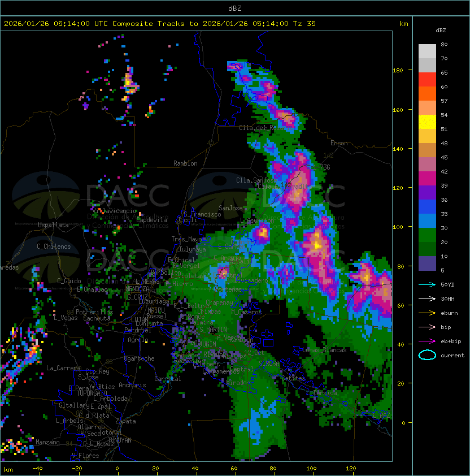
Task: Pick the slate swatch above value 5
Action: (x=427, y=263)
